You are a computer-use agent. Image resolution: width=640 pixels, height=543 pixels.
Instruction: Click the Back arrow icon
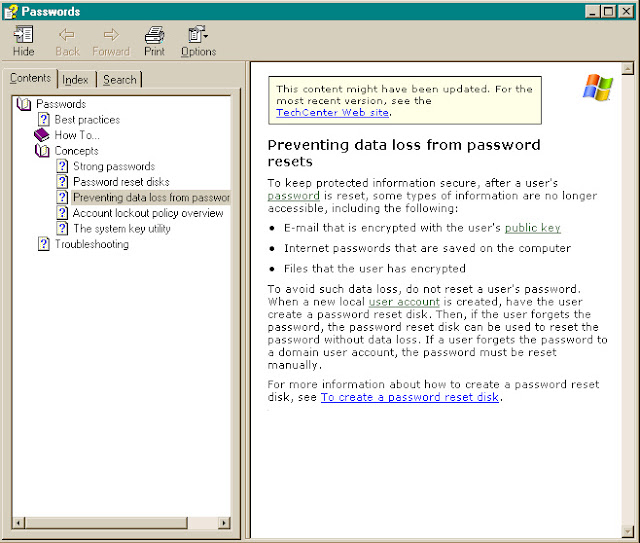pos(67,35)
